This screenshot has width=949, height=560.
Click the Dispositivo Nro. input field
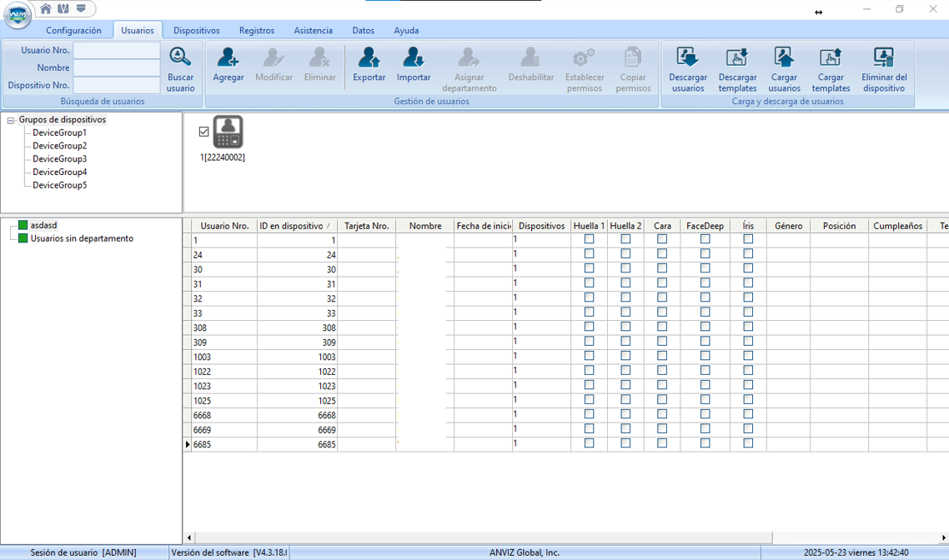116,85
